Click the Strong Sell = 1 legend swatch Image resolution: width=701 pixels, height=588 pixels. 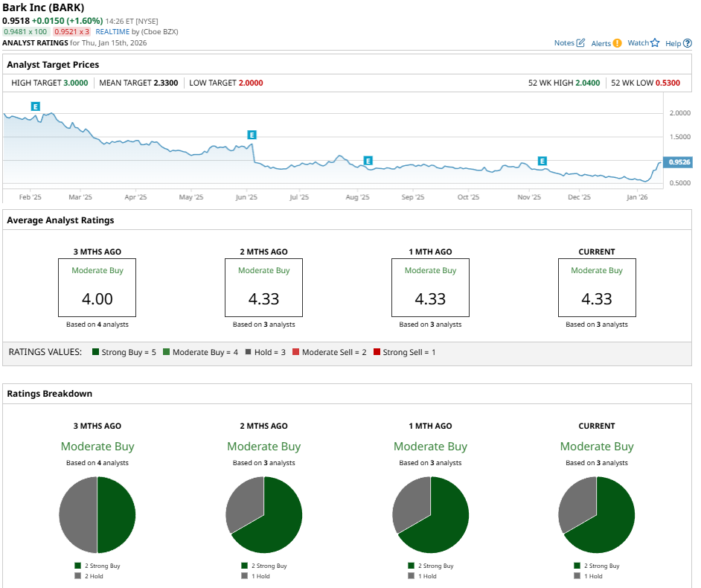tap(377, 352)
